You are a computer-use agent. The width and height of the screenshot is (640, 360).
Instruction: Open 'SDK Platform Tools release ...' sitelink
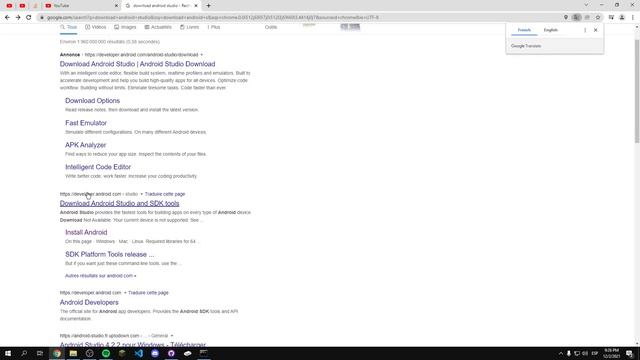pos(109,254)
